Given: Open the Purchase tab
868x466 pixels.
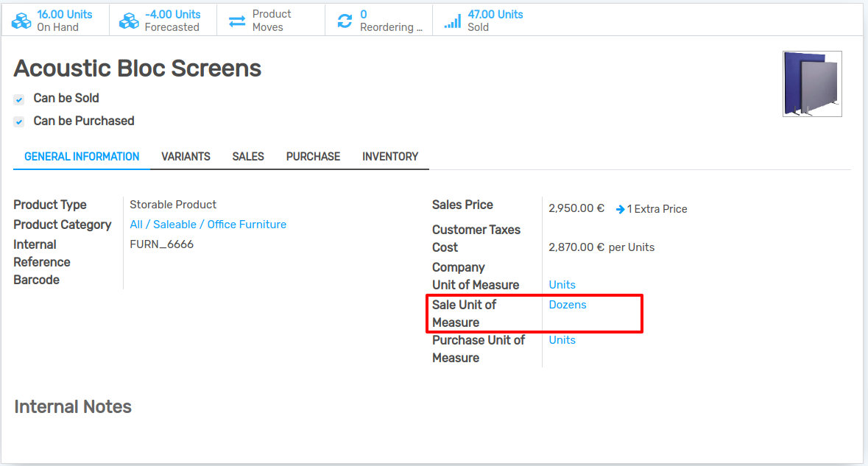Looking at the screenshot, I should [313, 156].
